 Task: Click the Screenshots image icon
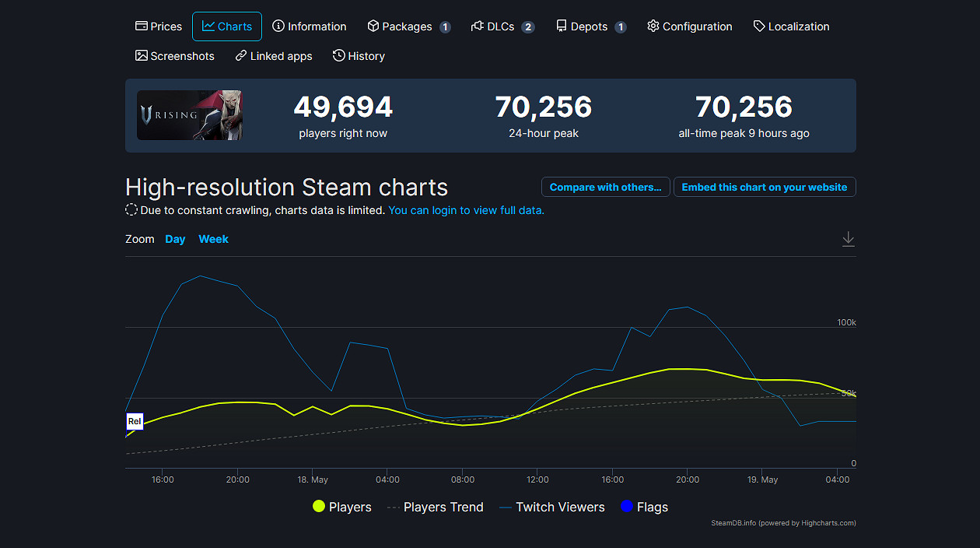point(142,55)
